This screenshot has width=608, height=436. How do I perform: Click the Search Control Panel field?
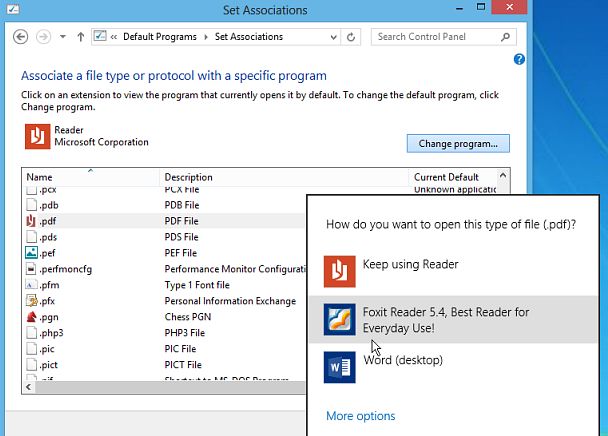(443, 37)
